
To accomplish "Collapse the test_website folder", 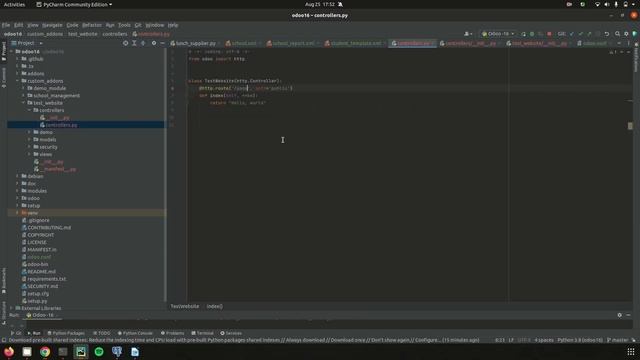I will coord(24,103).
